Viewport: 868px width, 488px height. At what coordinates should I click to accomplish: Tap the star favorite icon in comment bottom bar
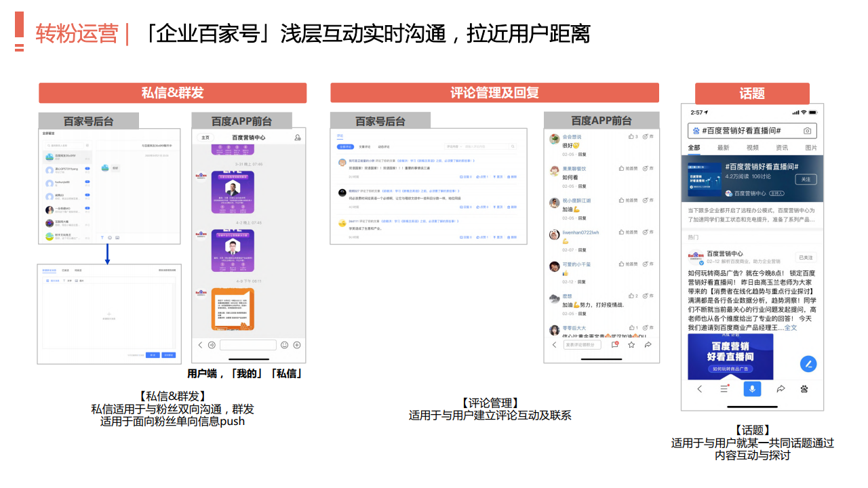click(x=631, y=345)
